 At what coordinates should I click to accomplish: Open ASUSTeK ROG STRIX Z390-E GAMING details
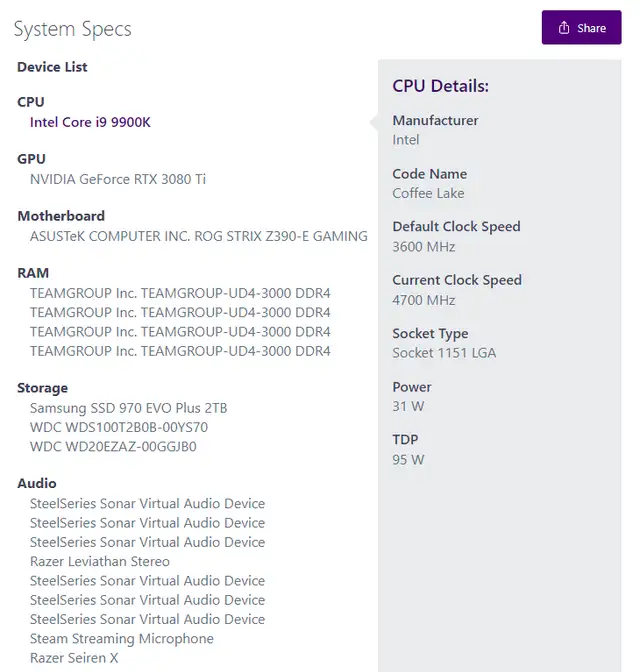(198, 236)
